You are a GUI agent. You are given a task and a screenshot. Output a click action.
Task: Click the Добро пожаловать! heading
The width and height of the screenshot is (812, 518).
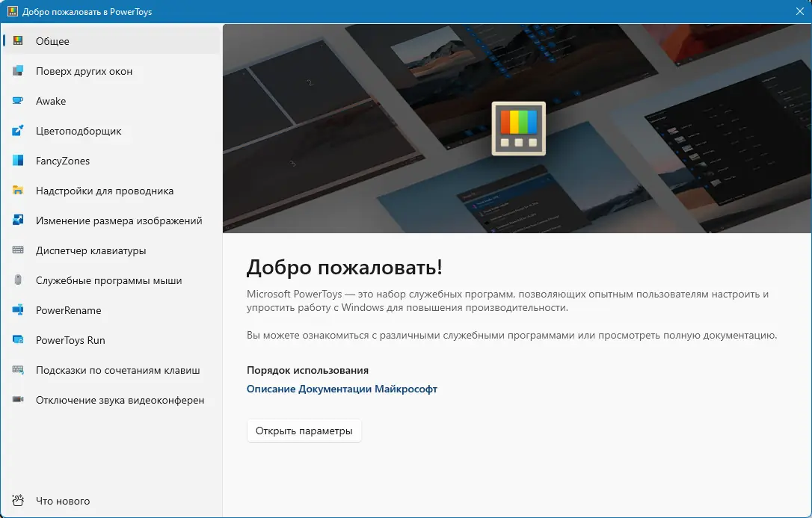[345, 267]
